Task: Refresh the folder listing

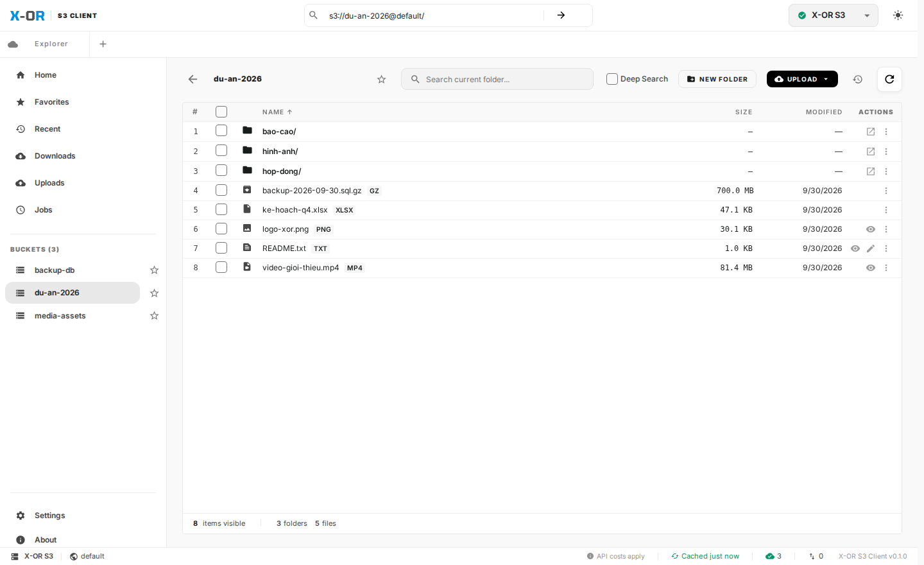Action: coord(889,79)
